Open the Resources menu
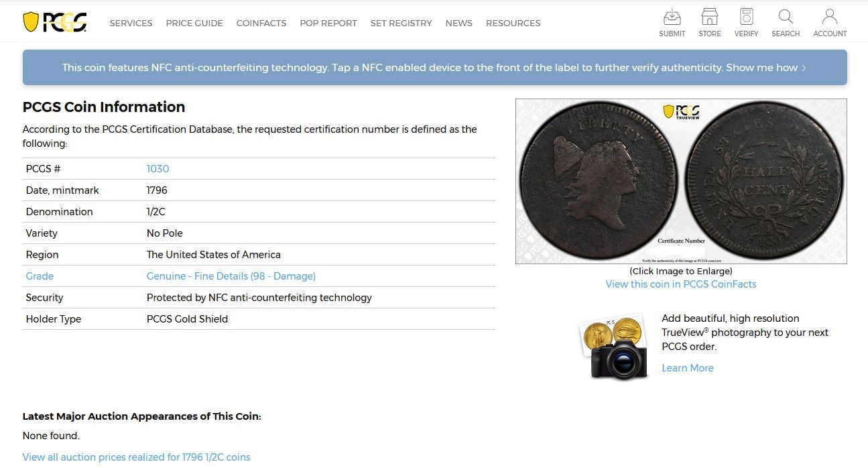The image size is (868, 468). point(513,23)
